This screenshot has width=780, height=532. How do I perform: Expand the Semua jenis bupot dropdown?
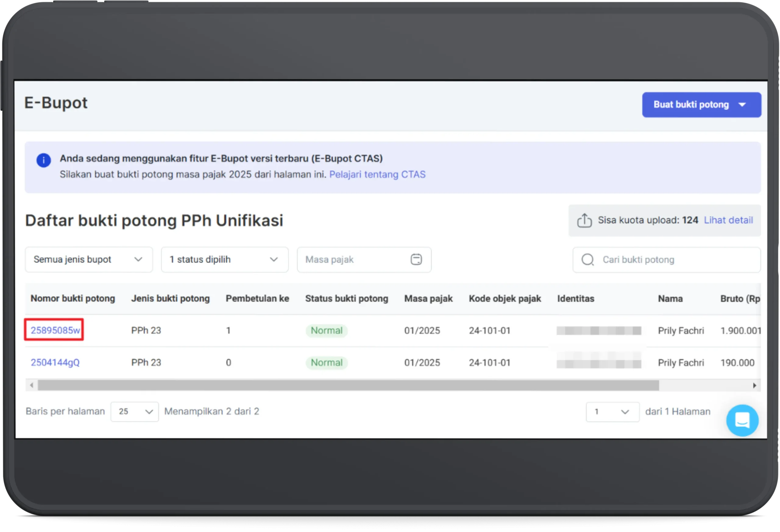pos(89,260)
